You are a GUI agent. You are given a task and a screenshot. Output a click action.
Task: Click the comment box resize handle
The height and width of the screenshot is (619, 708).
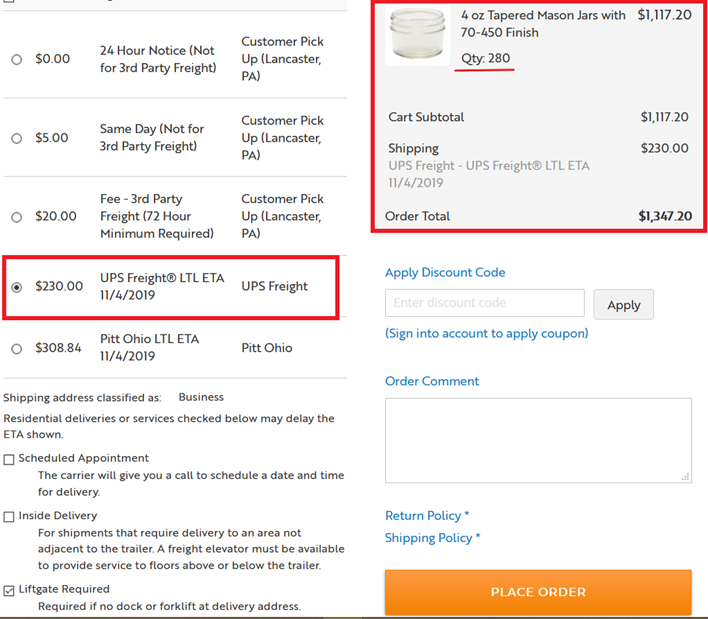point(685,477)
